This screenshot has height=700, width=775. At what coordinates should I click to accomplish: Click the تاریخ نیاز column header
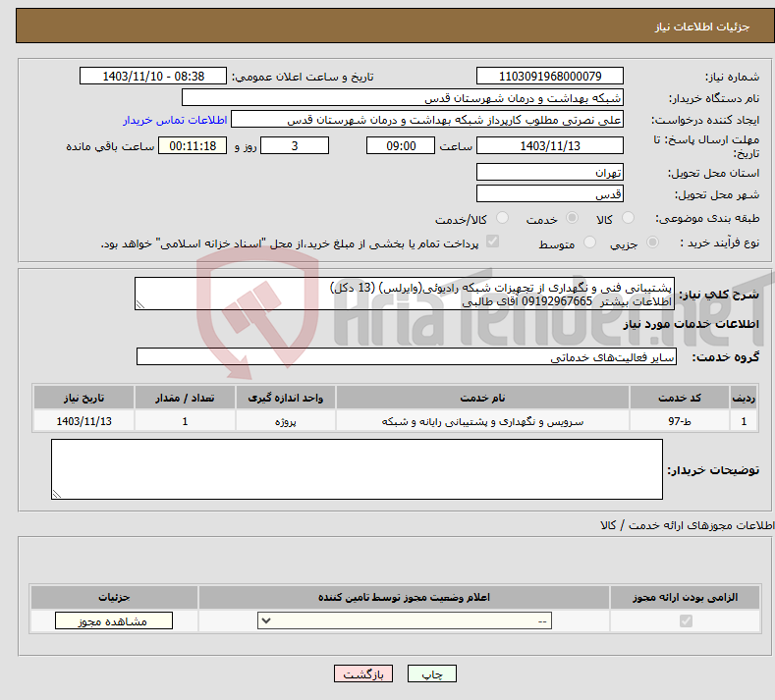tap(83, 398)
